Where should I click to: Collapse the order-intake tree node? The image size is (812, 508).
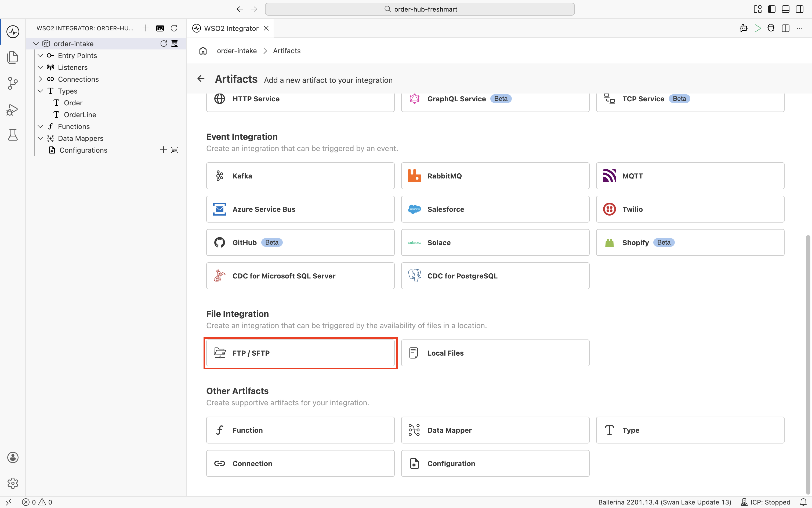click(x=36, y=44)
